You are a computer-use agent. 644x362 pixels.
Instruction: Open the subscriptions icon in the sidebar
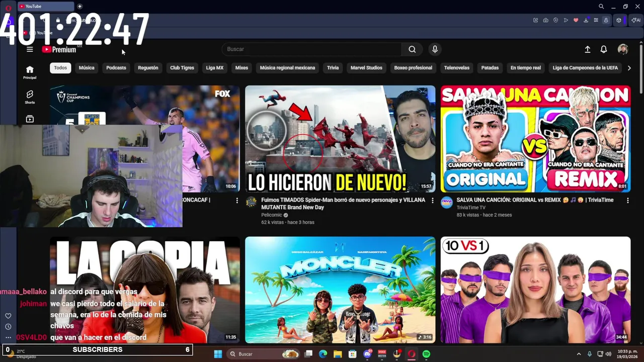pos(30,119)
